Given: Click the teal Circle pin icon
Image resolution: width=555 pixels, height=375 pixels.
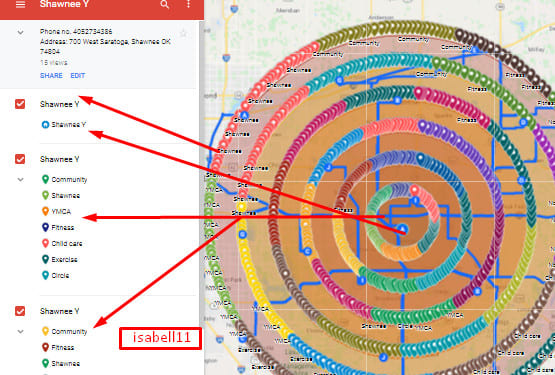Looking at the screenshot, I should pos(45,275).
